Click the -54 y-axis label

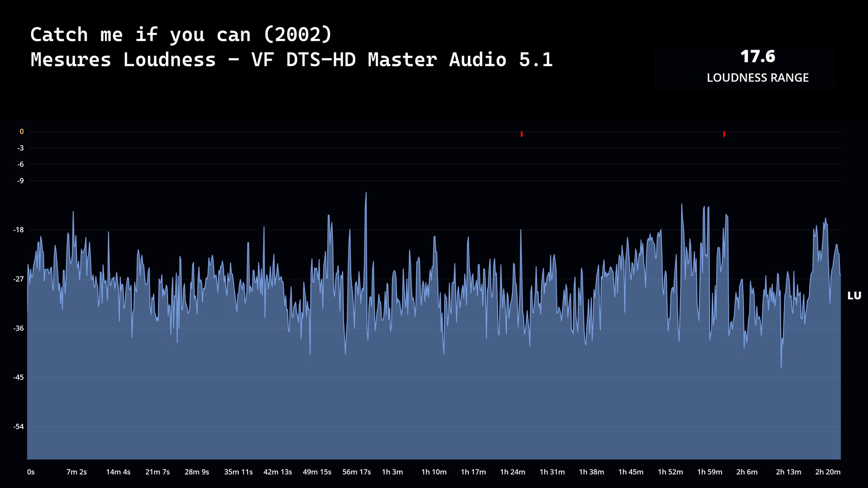(19, 427)
